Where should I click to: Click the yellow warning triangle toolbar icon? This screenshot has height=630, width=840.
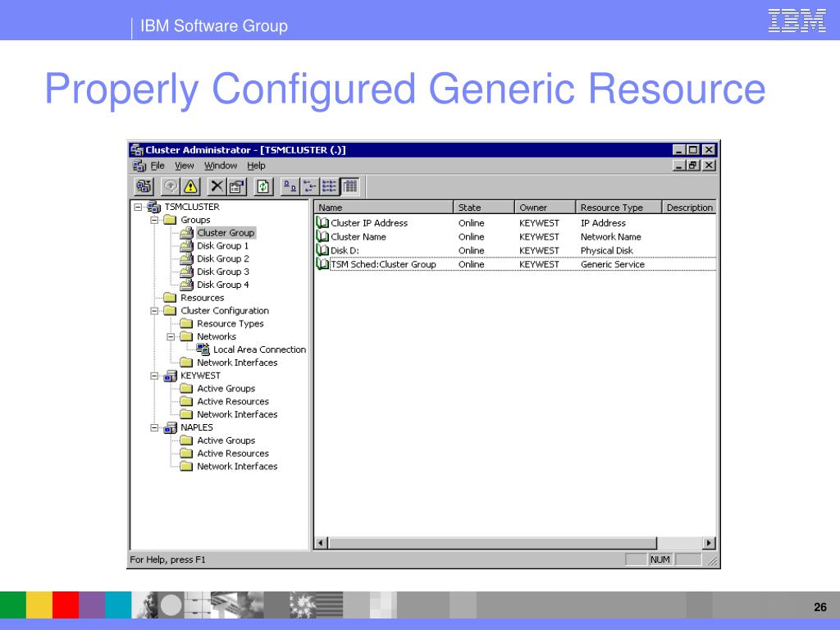190,186
